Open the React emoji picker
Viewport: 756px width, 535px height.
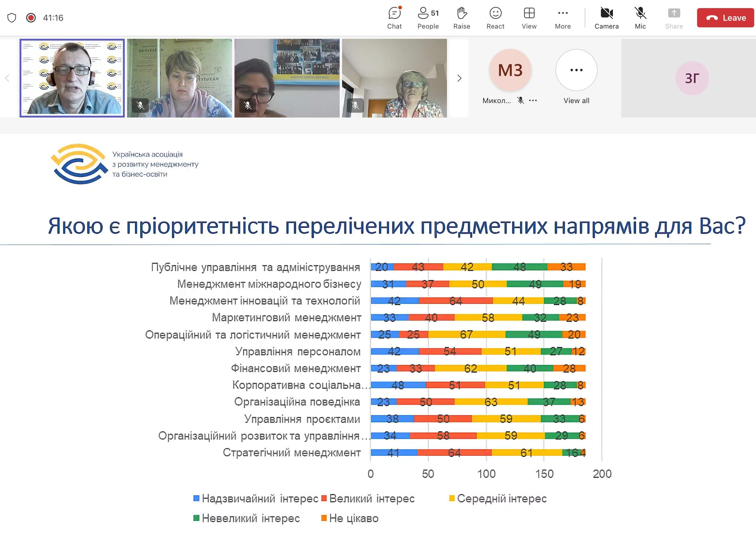click(495, 18)
